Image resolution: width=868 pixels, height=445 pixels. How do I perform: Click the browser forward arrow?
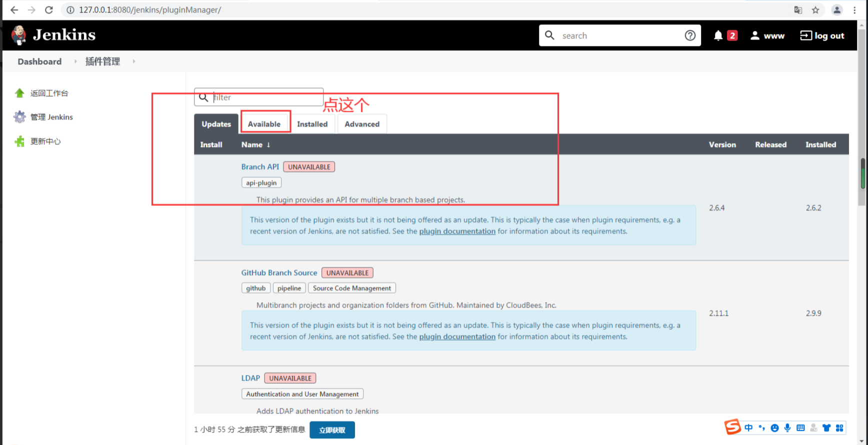coord(31,10)
